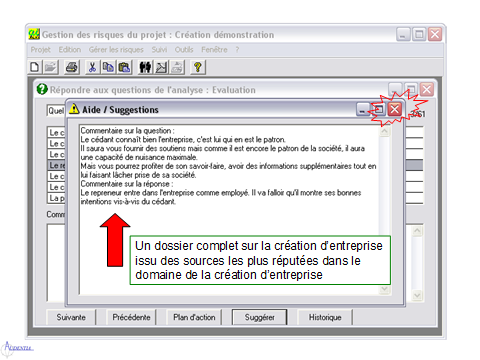Click the Copy toolbar icon
The image size is (480, 360).
108,67
